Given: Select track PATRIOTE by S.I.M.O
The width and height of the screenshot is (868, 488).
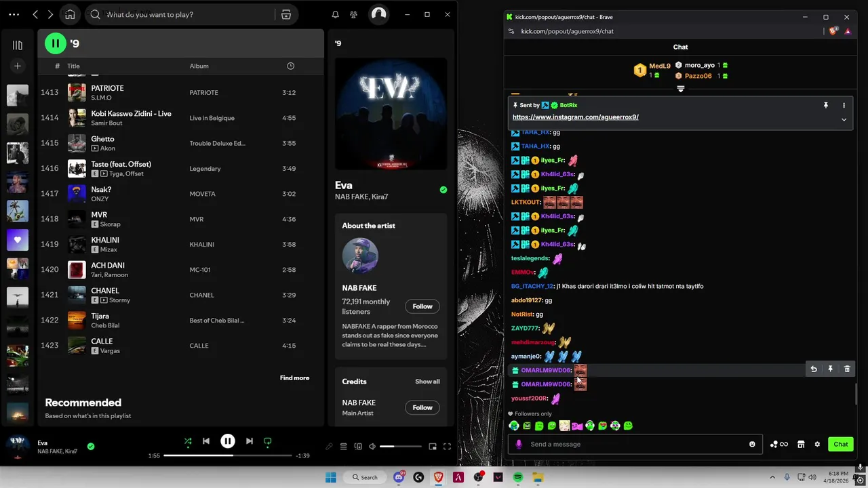Looking at the screenshot, I should pyautogui.click(x=179, y=92).
